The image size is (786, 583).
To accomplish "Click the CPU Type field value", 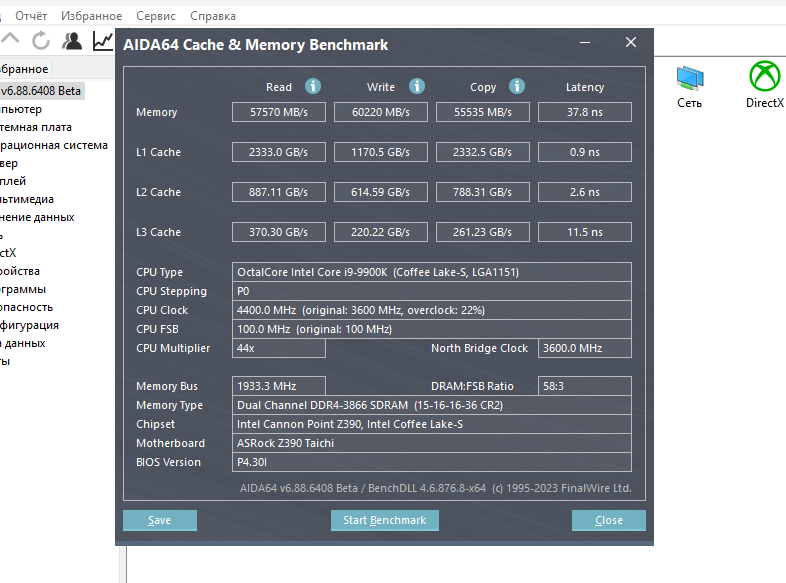I will point(432,272).
